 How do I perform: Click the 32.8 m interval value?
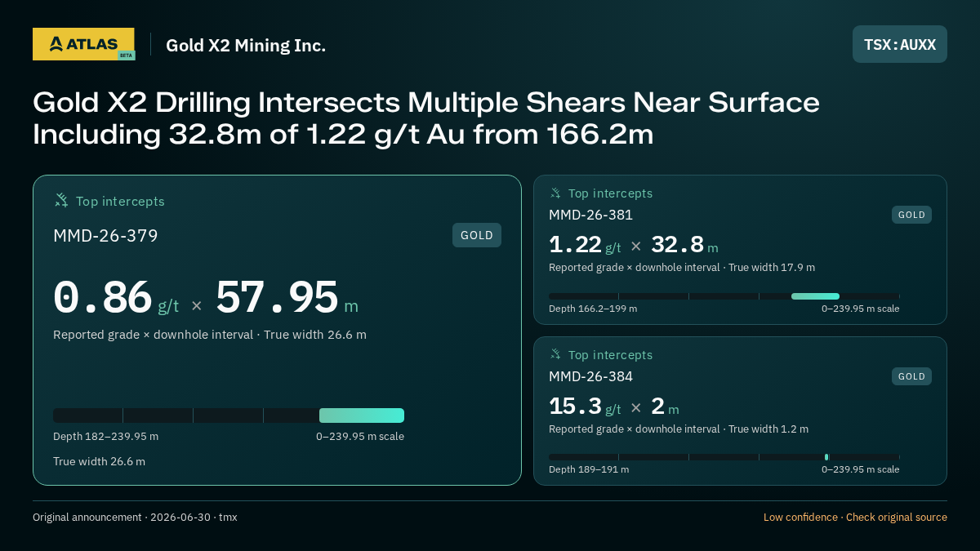(684, 245)
